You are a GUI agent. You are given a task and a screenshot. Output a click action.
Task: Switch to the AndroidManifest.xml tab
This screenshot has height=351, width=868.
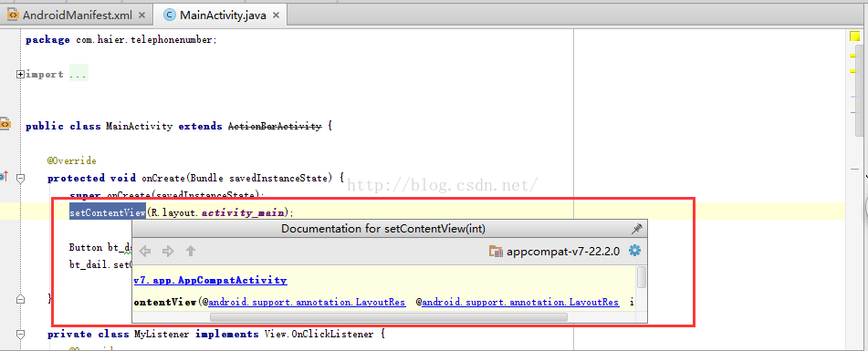click(77, 15)
